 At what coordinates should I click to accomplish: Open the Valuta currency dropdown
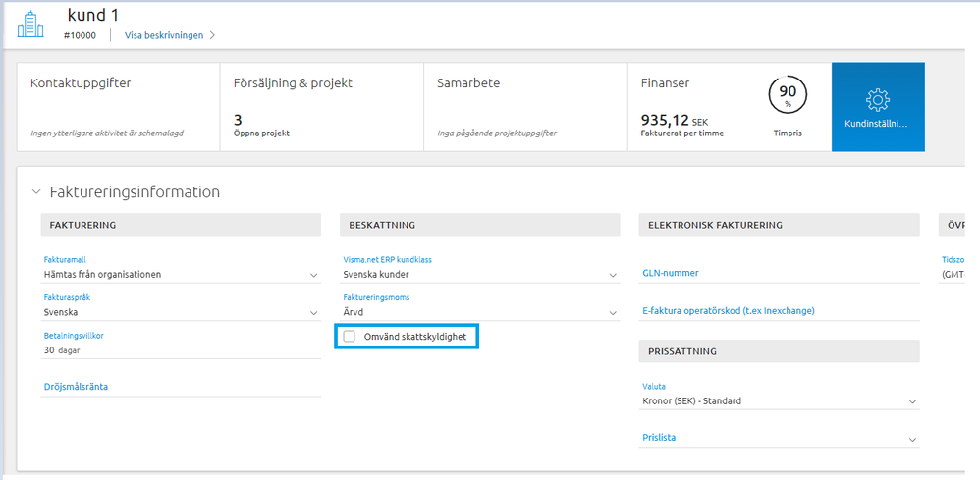pyautogui.click(x=911, y=400)
